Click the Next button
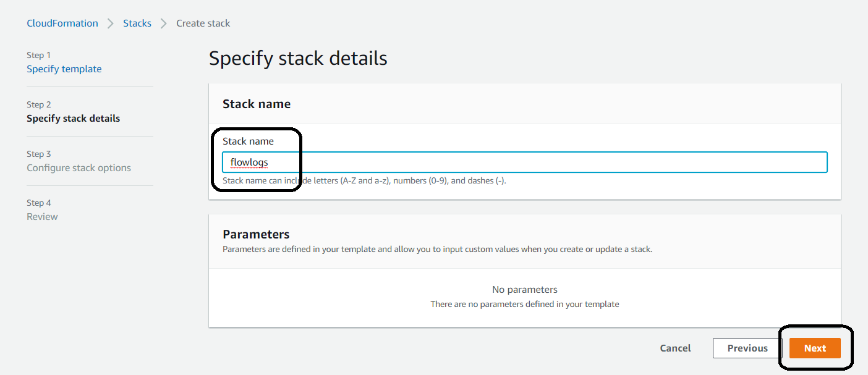The height and width of the screenshot is (375, 868). tap(815, 348)
